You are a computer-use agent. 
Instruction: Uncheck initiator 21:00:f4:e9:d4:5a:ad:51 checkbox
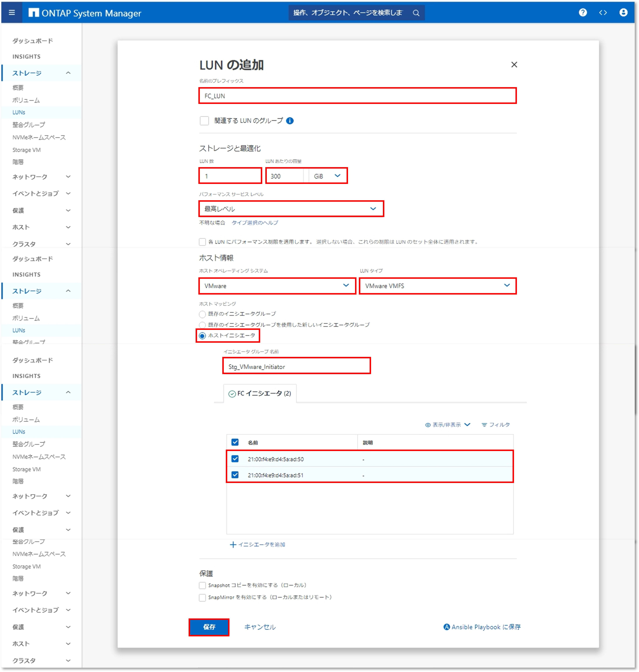(x=235, y=475)
